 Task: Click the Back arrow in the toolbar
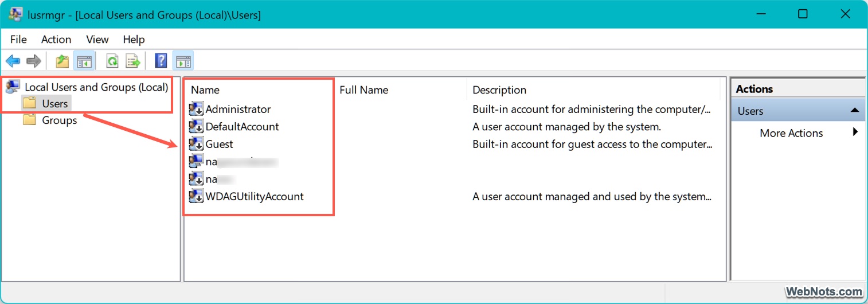tap(13, 61)
